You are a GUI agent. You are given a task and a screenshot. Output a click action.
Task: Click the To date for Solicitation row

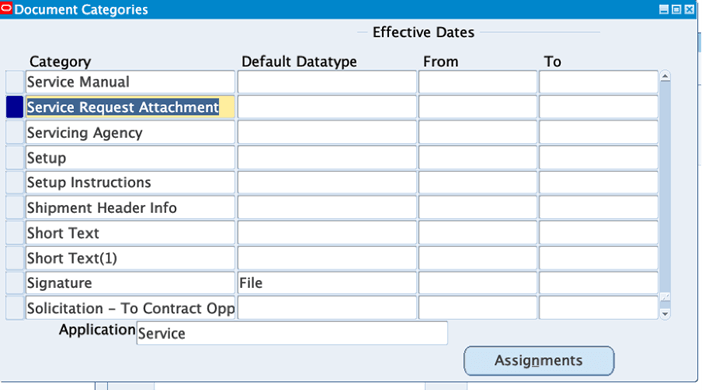click(599, 308)
